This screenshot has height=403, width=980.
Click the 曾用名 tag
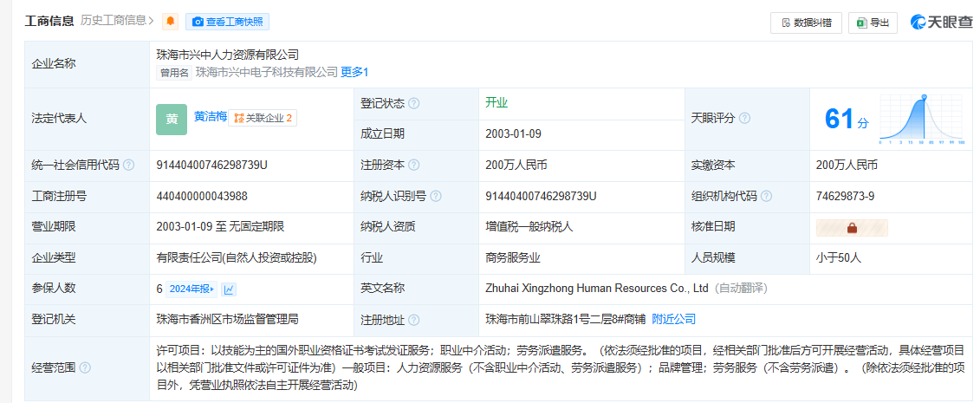(174, 73)
